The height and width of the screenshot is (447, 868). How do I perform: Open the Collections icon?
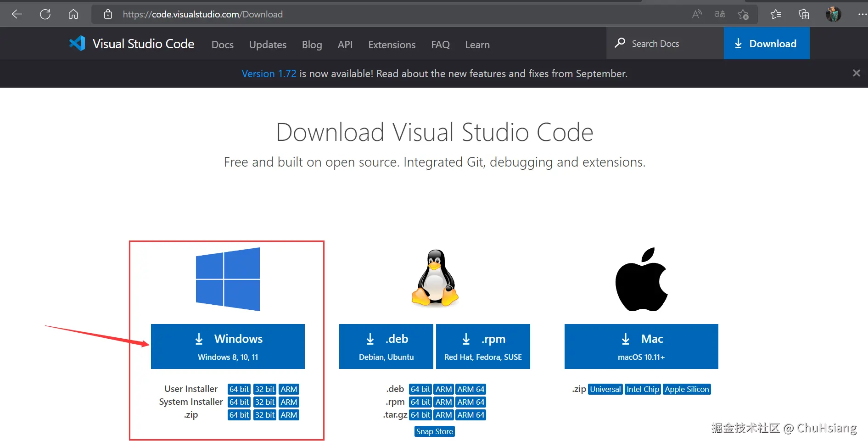click(x=804, y=14)
